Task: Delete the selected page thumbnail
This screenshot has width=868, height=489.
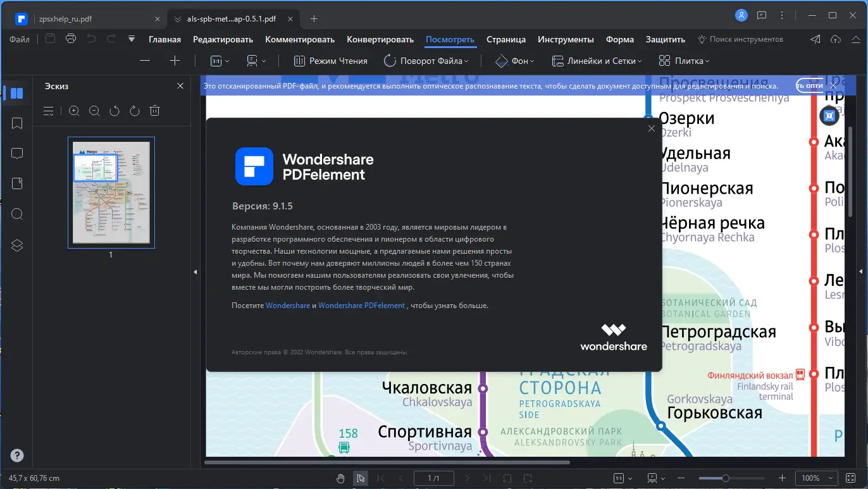Action: [x=154, y=111]
